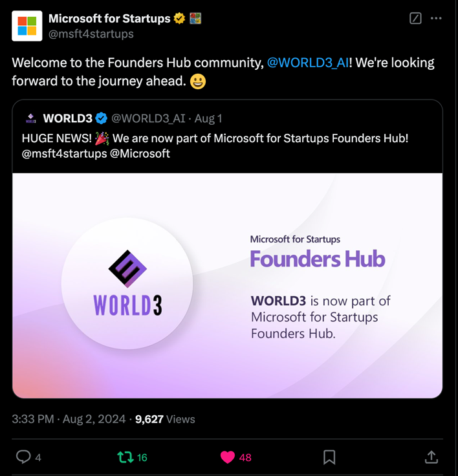This screenshot has height=476, width=458.
Task: Click the 9,627 Views count
Action: [x=165, y=419]
